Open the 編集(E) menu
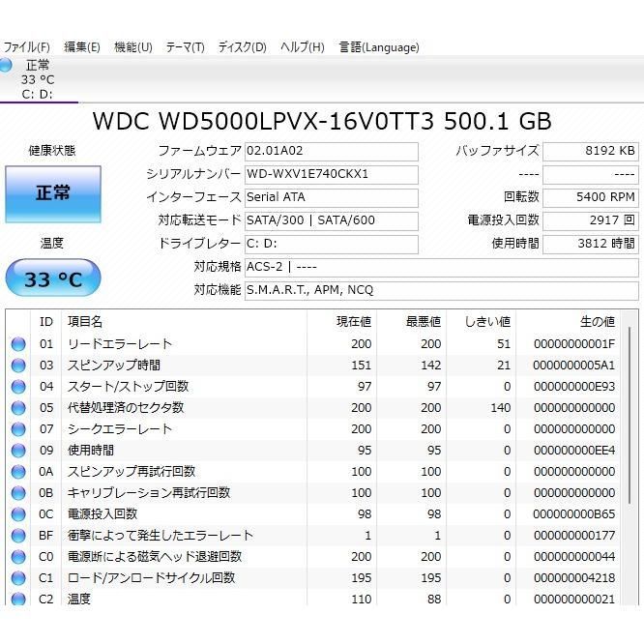Image resolution: width=644 pixels, height=644 pixels. (82, 47)
